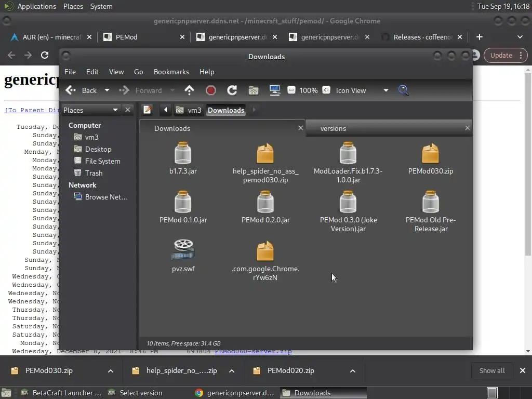This screenshot has height=399, width=532.
Task: Open a new Chrome tab
Action: (480, 37)
